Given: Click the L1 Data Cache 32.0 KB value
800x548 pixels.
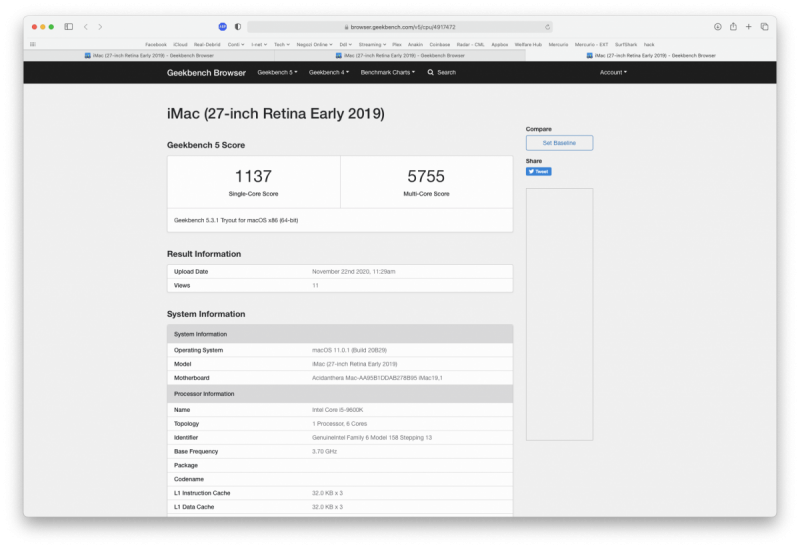Looking at the screenshot, I should (328, 507).
